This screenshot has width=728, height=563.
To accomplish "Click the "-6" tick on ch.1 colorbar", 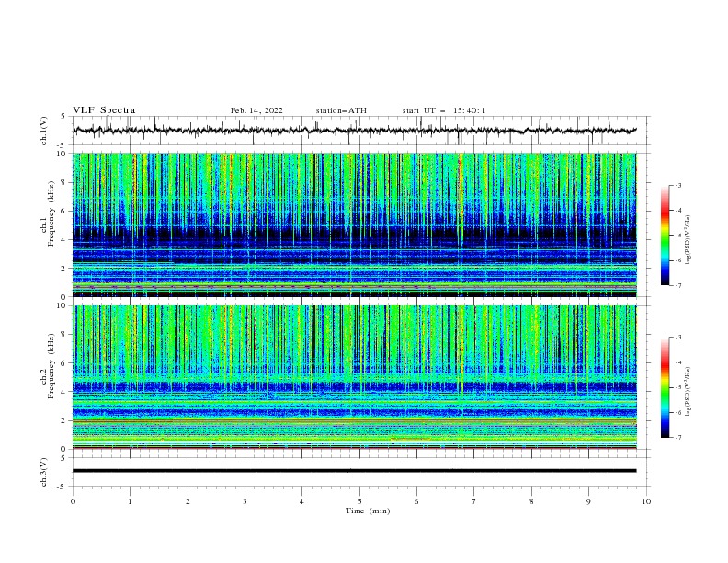I will [678, 260].
